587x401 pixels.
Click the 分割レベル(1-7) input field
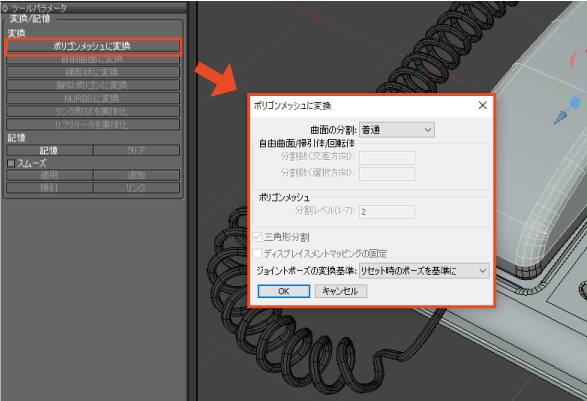click(x=387, y=212)
